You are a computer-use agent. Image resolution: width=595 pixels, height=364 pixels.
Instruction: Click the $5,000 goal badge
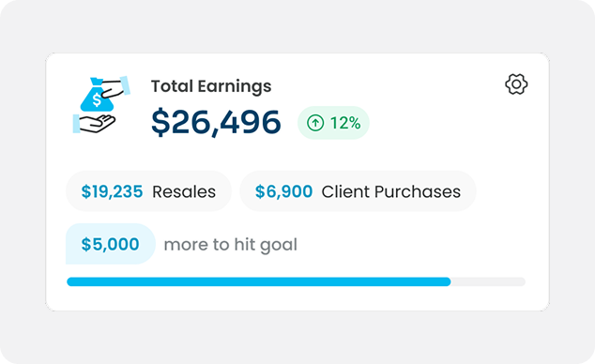click(x=111, y=244)
